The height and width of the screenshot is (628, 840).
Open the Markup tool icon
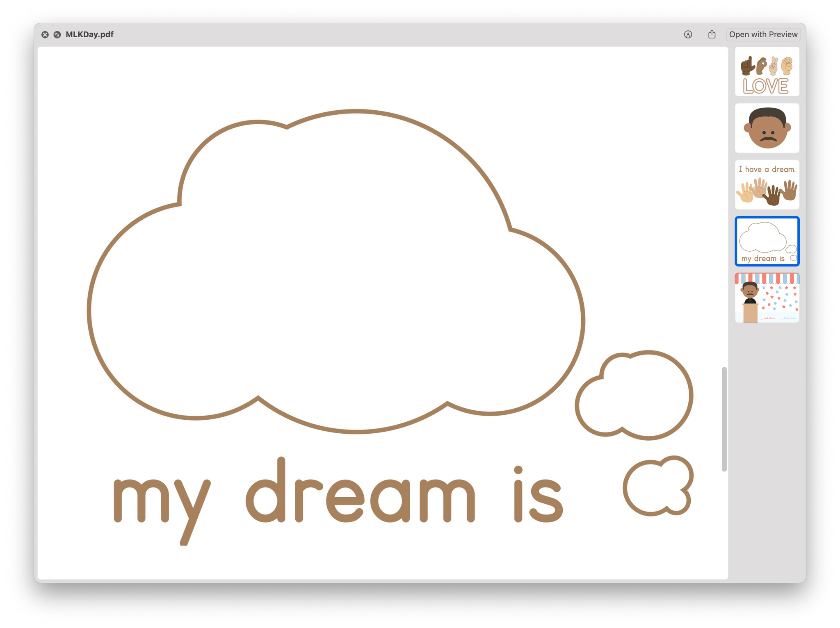pyautogui.click(x=688, y=35)
